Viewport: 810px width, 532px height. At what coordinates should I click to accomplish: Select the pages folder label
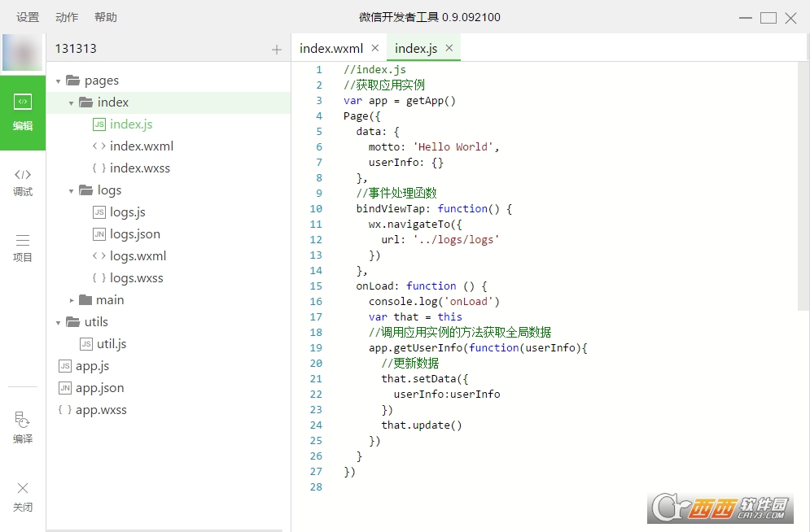(x=102, y=81)
